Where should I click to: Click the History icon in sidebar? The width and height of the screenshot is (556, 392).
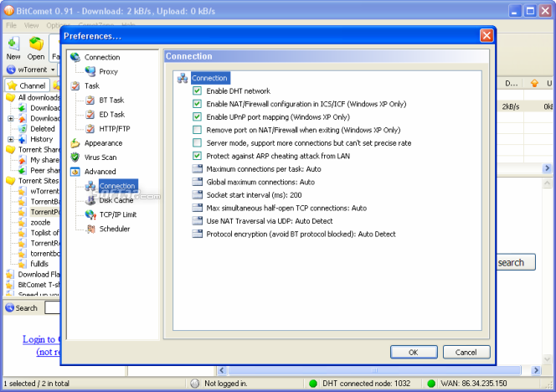(x=23, y=139)
